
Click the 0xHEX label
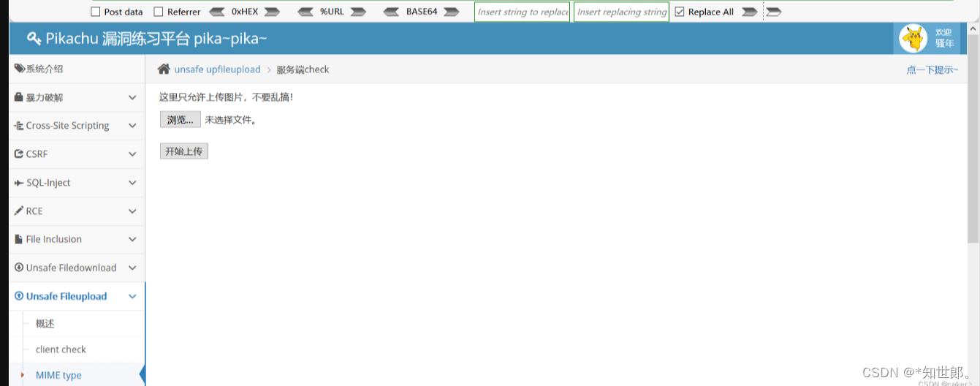245,12
